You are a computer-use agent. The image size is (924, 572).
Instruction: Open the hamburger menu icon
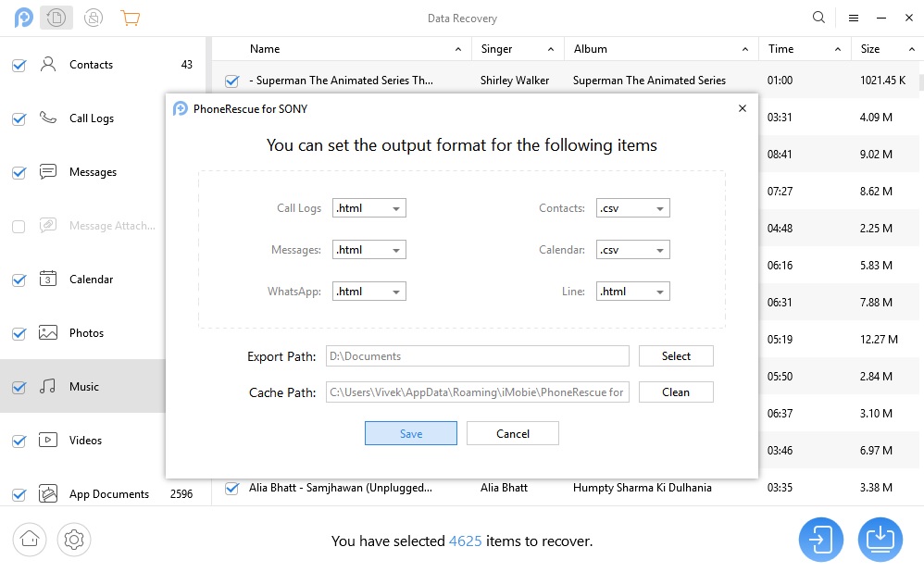point(853,19)
